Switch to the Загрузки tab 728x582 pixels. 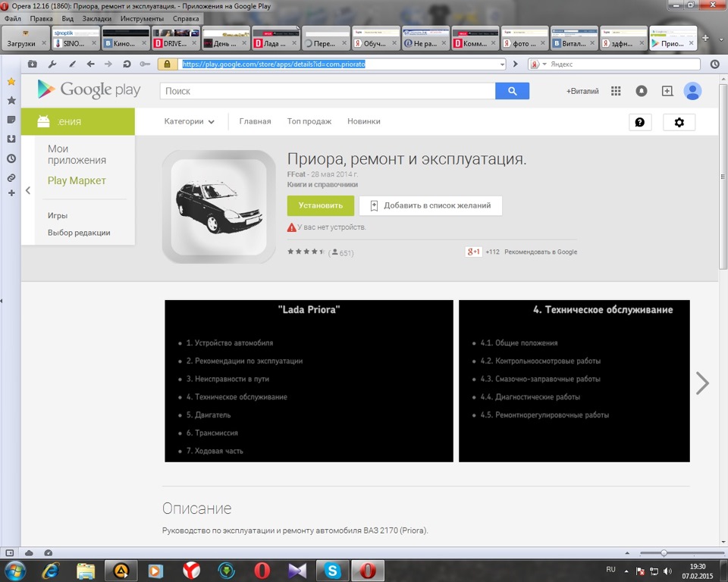coord(21,43)
